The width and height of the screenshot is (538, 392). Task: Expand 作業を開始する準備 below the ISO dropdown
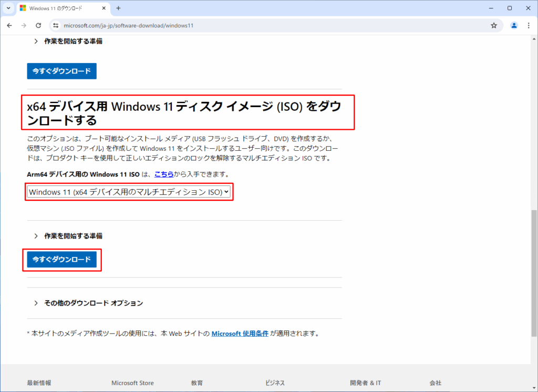point(68,236)
